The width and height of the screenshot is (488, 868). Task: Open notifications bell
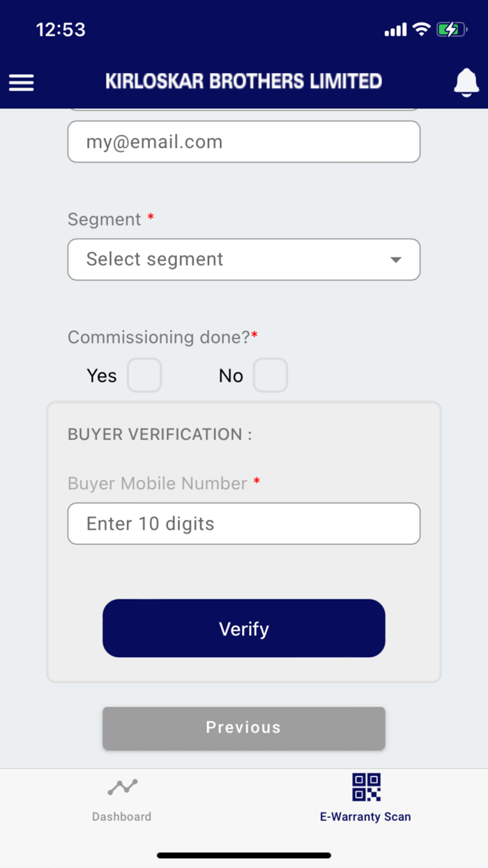click(x=466, y=82)
